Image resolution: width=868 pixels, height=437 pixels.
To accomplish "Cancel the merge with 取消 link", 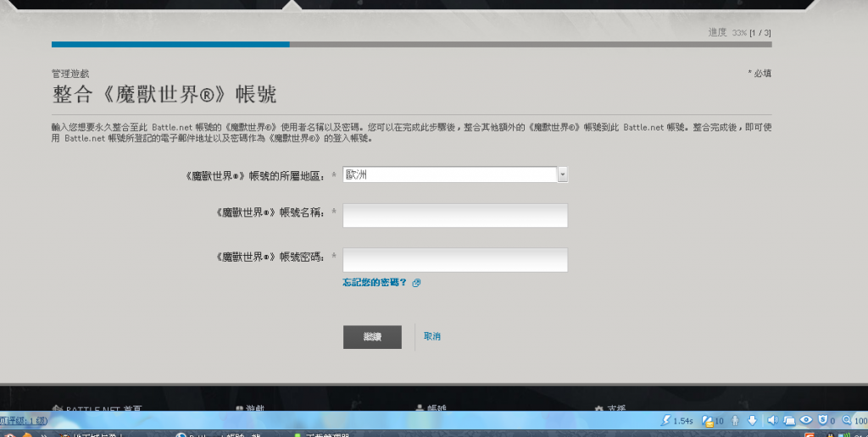I will [x=431, y=336].
